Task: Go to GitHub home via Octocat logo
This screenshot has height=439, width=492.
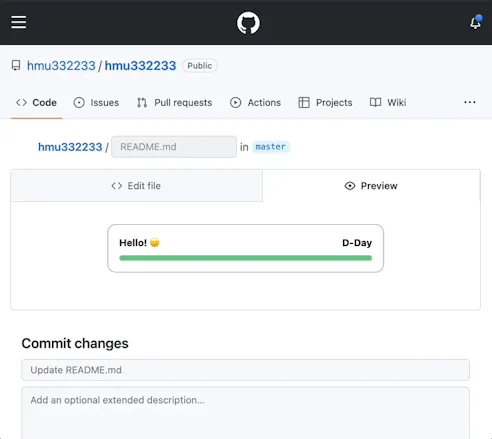Action: tap(248, 23)
